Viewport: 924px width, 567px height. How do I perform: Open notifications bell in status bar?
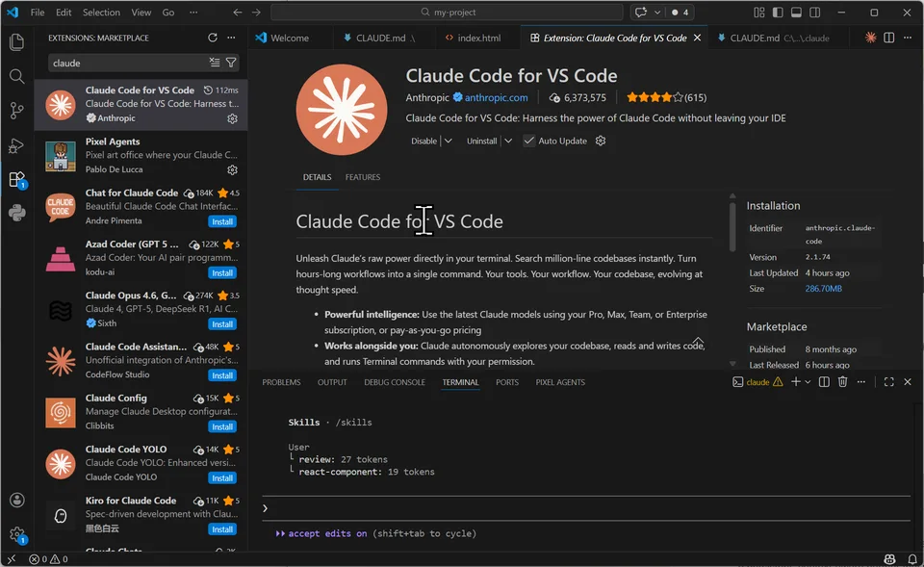coord(912,559)
